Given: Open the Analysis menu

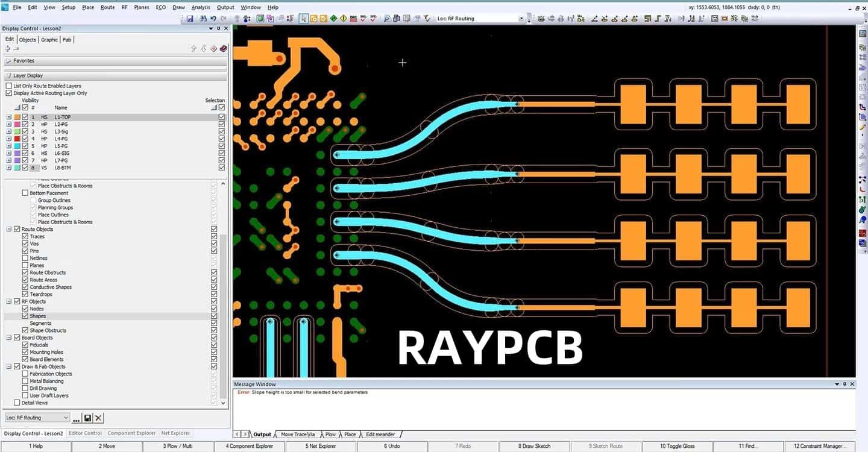Looking at the screenshot, I should [x=201, y=7].
